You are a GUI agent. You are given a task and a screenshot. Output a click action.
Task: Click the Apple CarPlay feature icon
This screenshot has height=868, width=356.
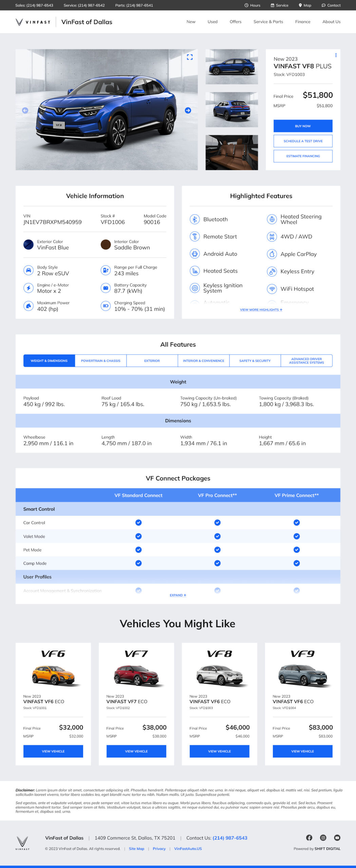272,254
